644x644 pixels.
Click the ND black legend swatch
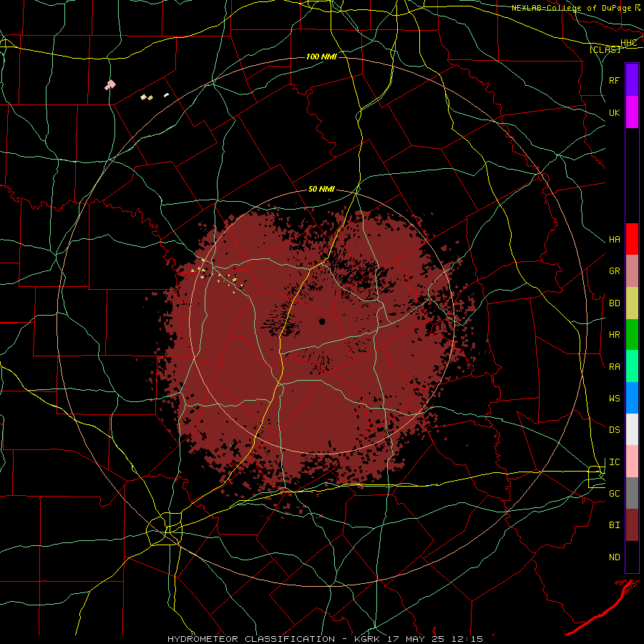point(632,557)
